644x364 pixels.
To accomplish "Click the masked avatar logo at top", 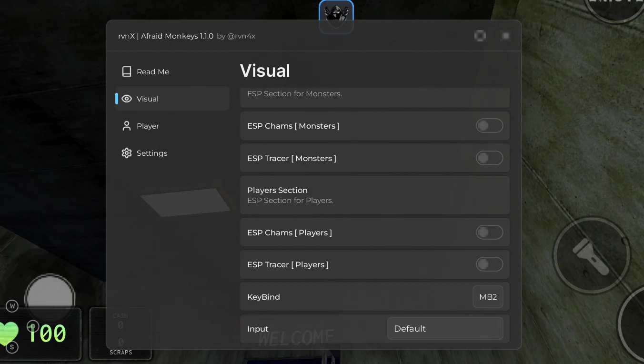I will point(336,17).
